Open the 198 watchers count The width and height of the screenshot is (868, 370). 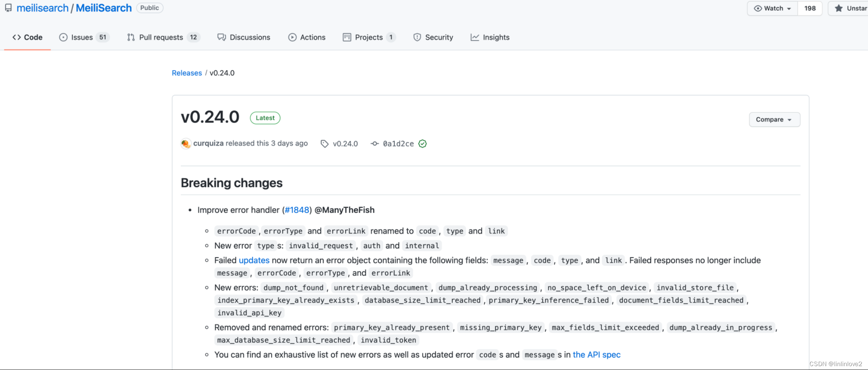[810, 8]
